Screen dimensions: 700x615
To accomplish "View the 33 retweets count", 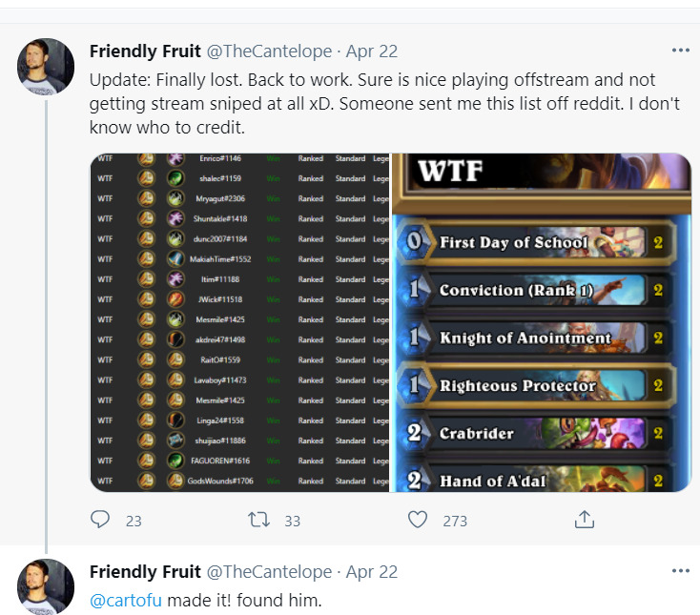I will [x=292, y=521].
